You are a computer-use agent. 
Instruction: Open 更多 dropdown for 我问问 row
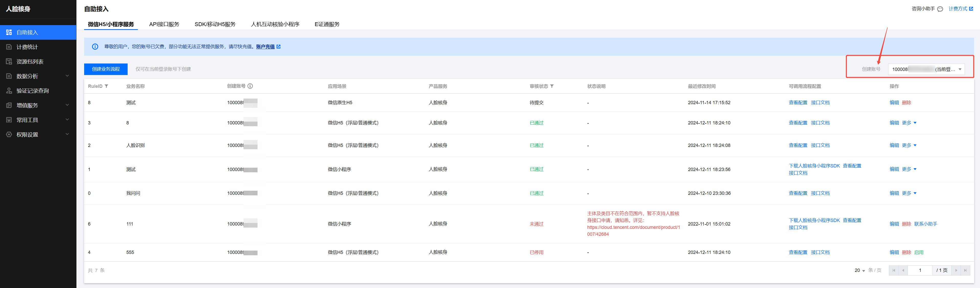[x=909, y=194]
